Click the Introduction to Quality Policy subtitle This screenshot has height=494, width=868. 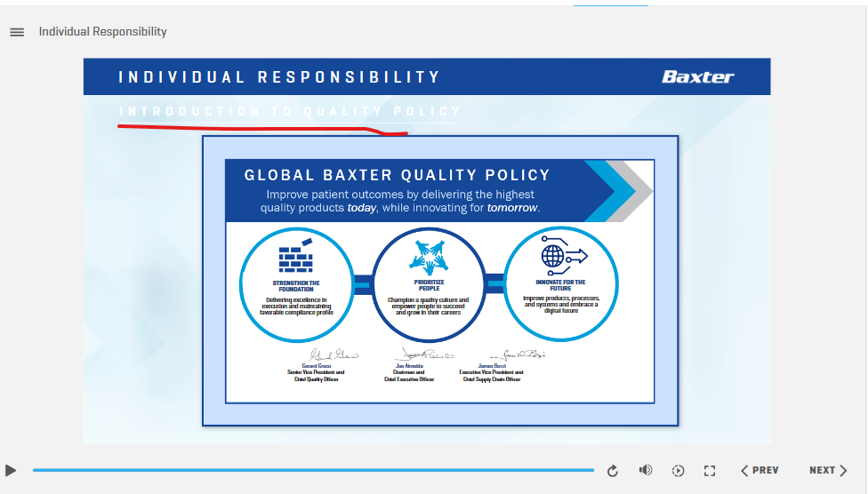(290, 111)
